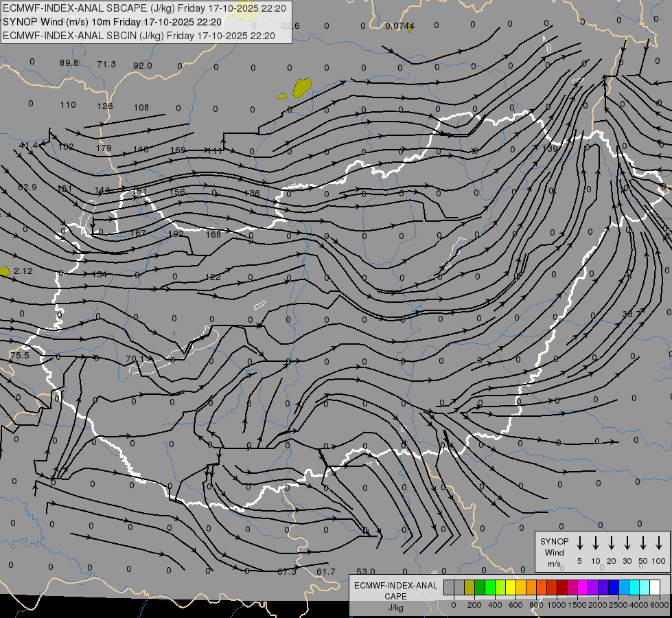Click the CAPE value 61.7 on map

coord(326,572)
